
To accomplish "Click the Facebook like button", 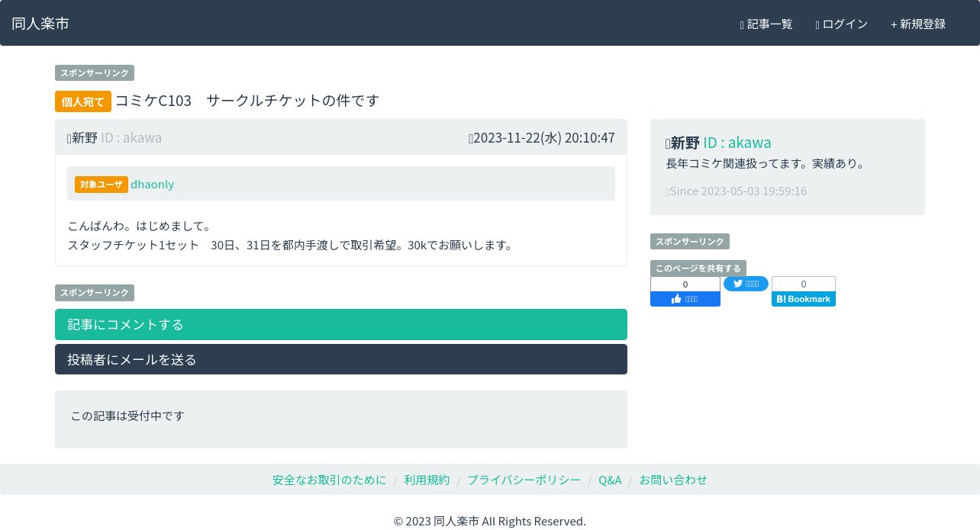I will (685, 299).
